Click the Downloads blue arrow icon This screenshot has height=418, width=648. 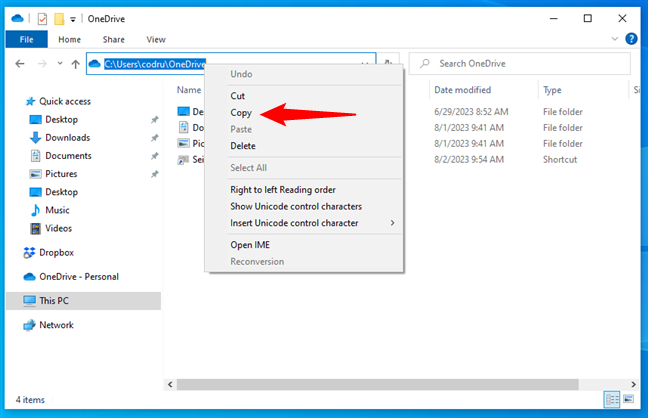point(36,138)
